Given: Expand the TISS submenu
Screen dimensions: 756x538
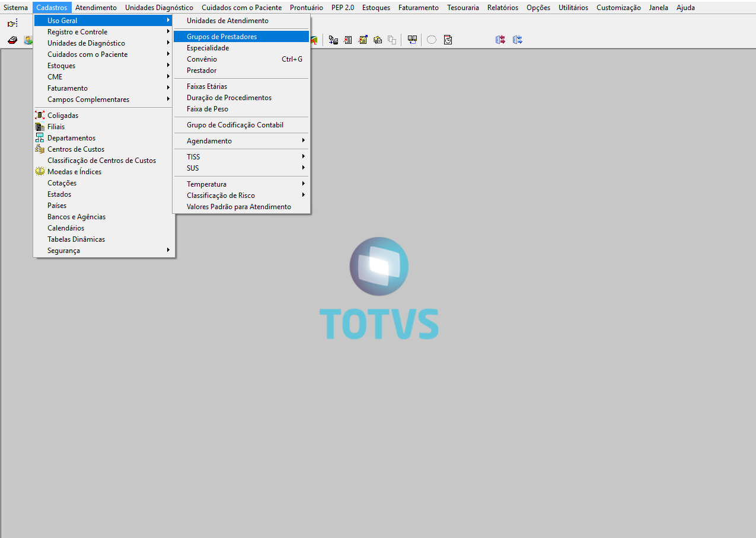Looking at the screenshot, I should (x=241, y=157).
